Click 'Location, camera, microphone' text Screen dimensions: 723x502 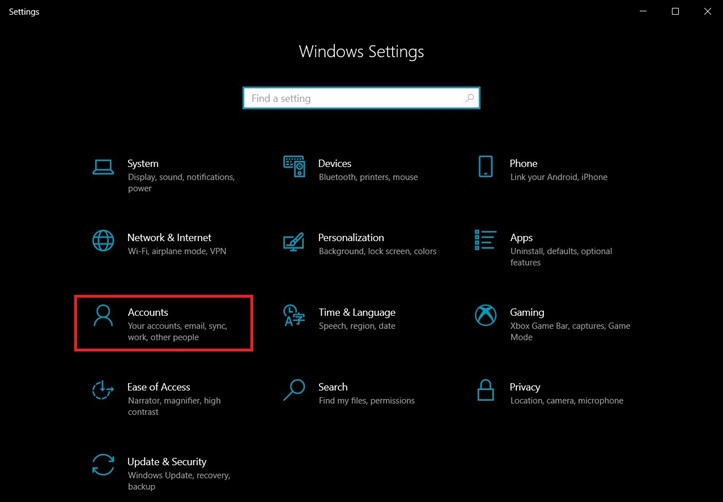pos(567,401)
